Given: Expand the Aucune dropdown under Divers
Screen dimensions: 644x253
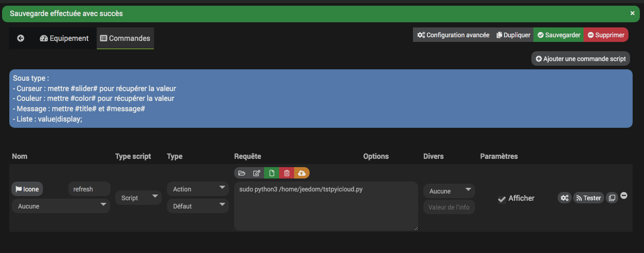Looking at the screenshot, I should [449, 191].
